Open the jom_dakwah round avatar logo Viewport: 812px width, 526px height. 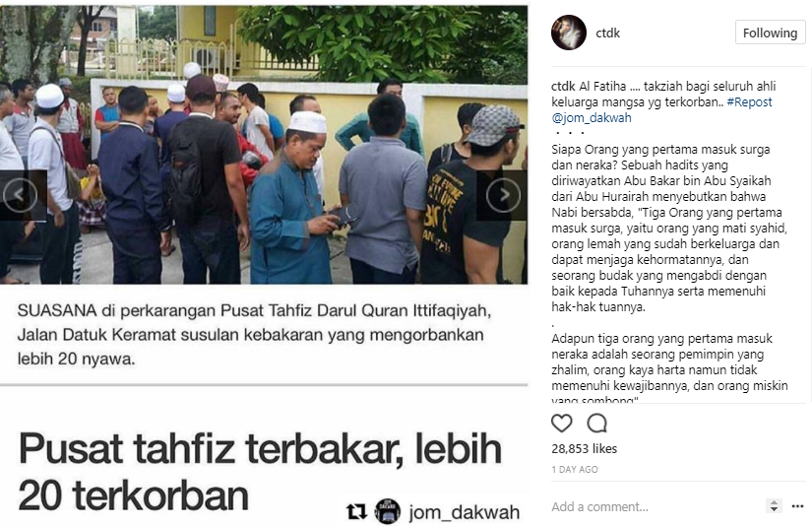[x=388, y=511]
